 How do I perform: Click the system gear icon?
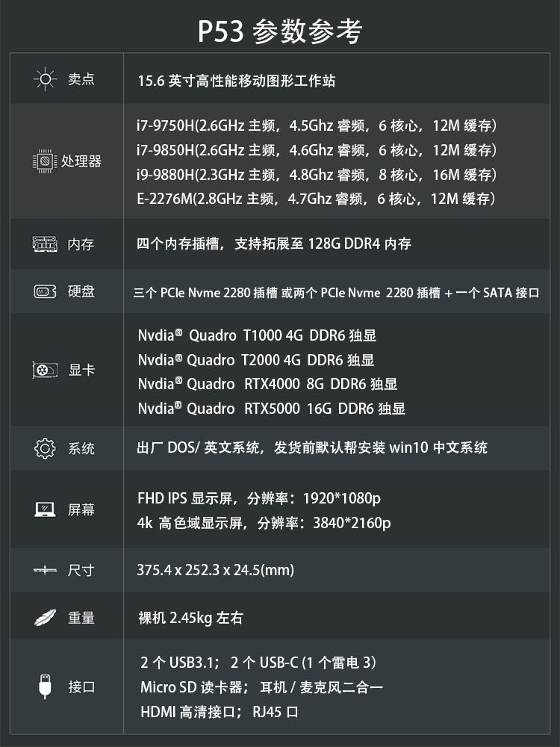tap(45, 448)
